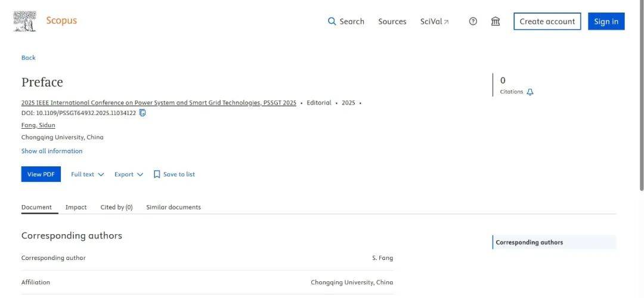Viewport: 644px width, 298px height.
Task: Click the institution building icon
Action: tap(496, 21)
